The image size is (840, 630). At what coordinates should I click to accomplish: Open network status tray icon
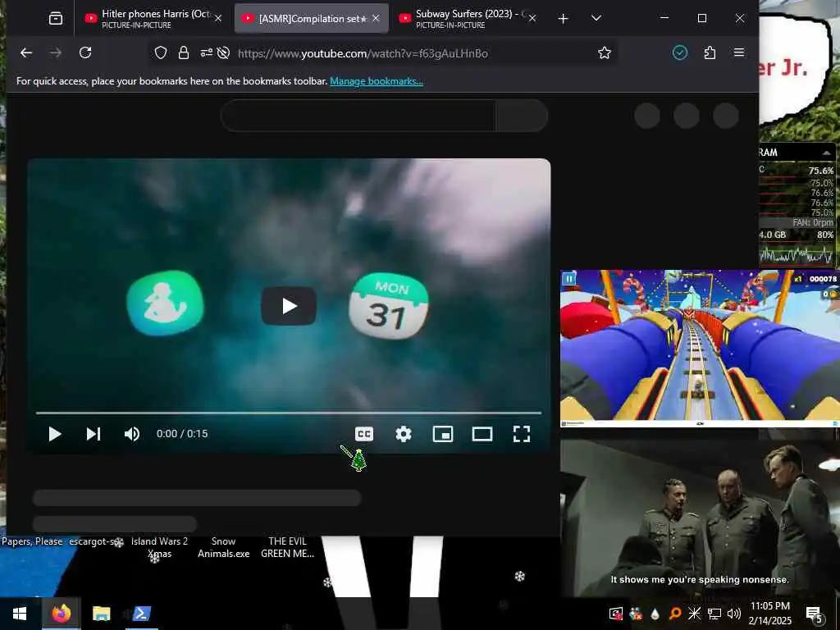pyautogui.click(x=714, y=614)
